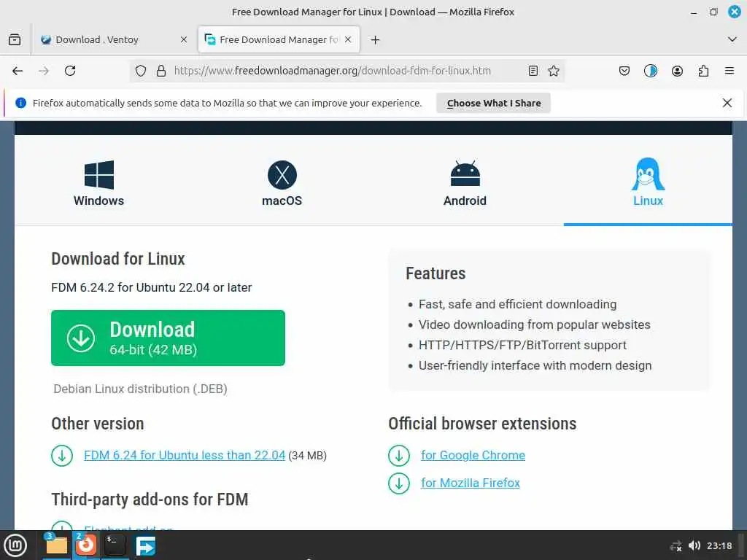Open the Firefox View icon
This screenshot has height=560, width=747.
pyautogui.click(x=15, y=39)
